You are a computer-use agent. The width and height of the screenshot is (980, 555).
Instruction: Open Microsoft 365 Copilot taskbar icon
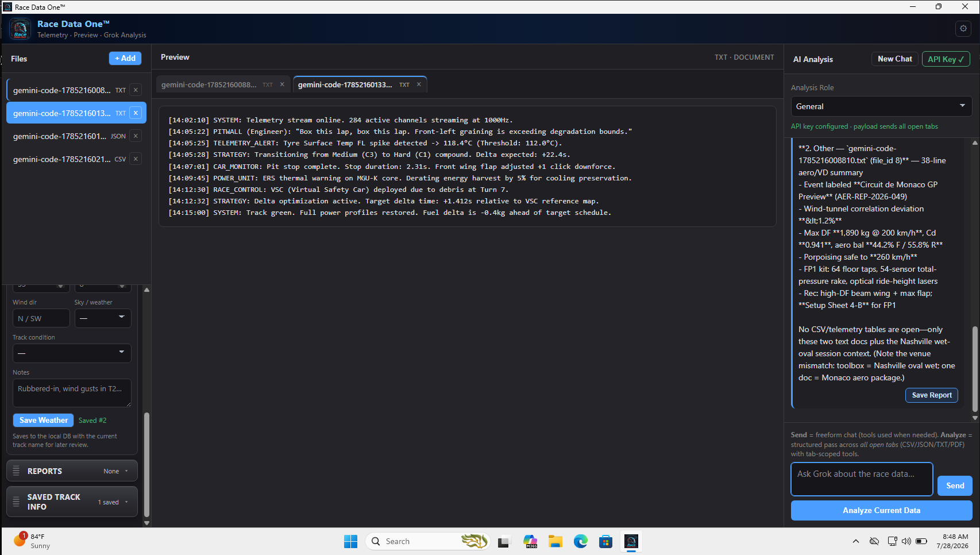click(530, 541)
